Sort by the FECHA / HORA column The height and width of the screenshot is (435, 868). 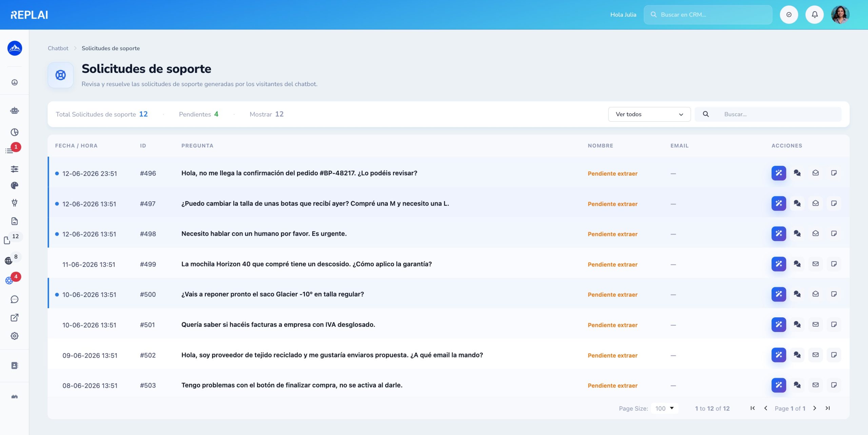(76, 145)
